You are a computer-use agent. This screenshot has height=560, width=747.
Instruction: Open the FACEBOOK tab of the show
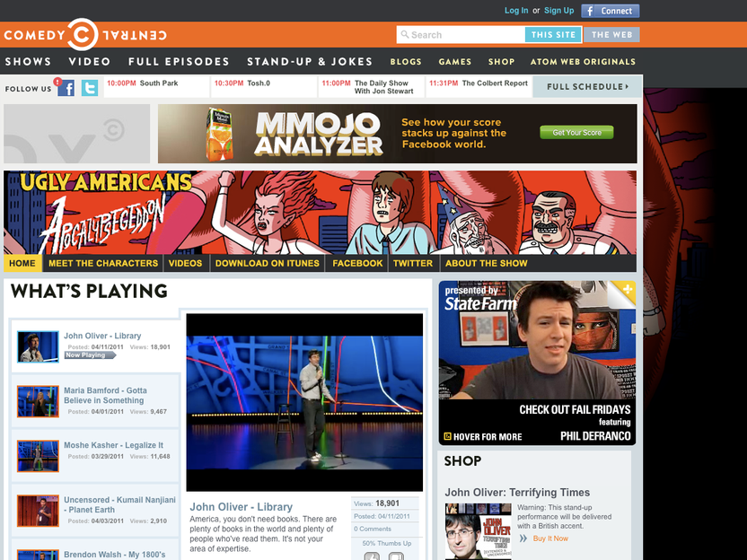(x=357, y=263)
